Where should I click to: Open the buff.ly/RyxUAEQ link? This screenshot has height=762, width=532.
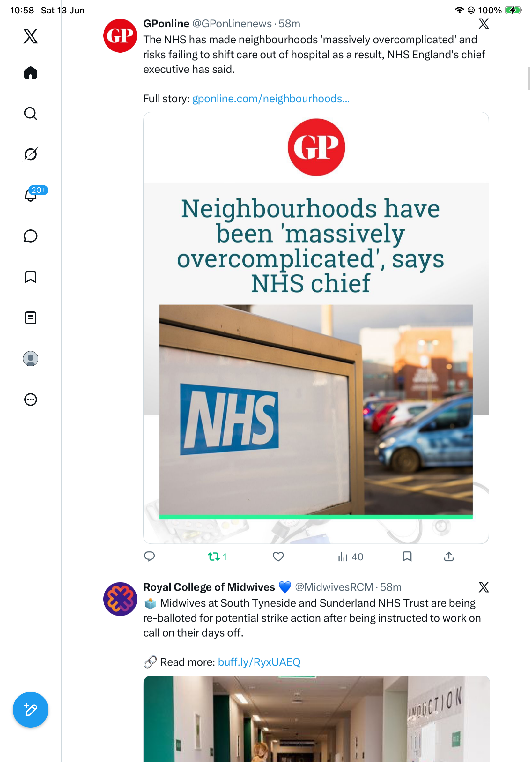click(259, 662)
